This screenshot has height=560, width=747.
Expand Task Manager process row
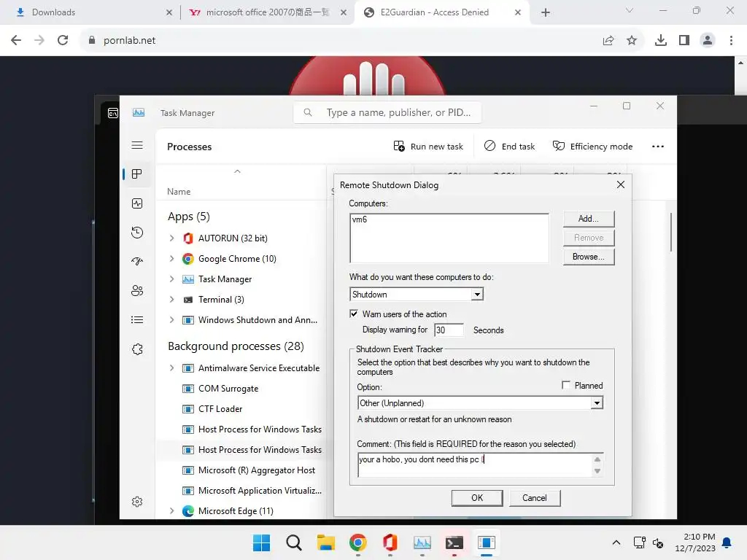[x=172, y=279]
